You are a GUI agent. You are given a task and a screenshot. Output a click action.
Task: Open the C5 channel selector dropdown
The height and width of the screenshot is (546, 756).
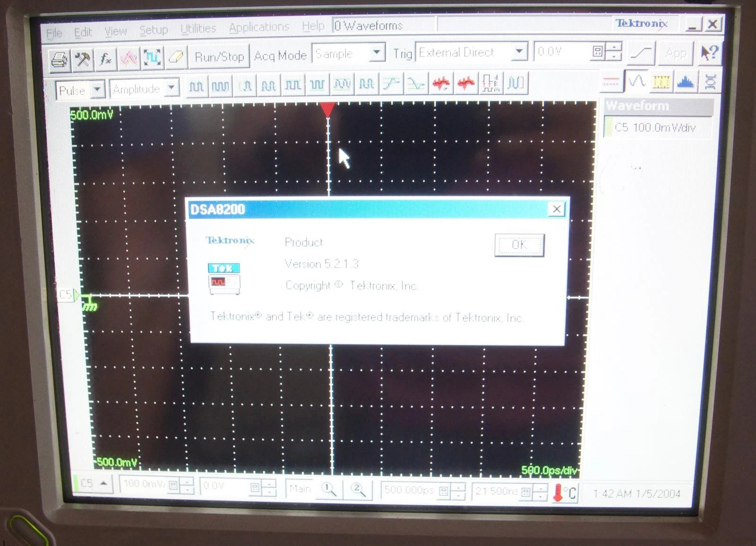94,483
